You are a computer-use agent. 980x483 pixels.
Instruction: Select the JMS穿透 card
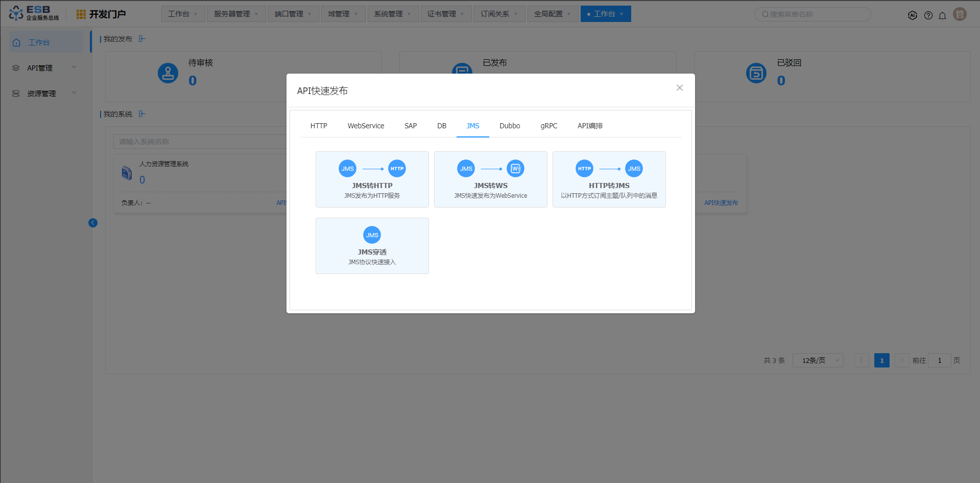point(372,246)
